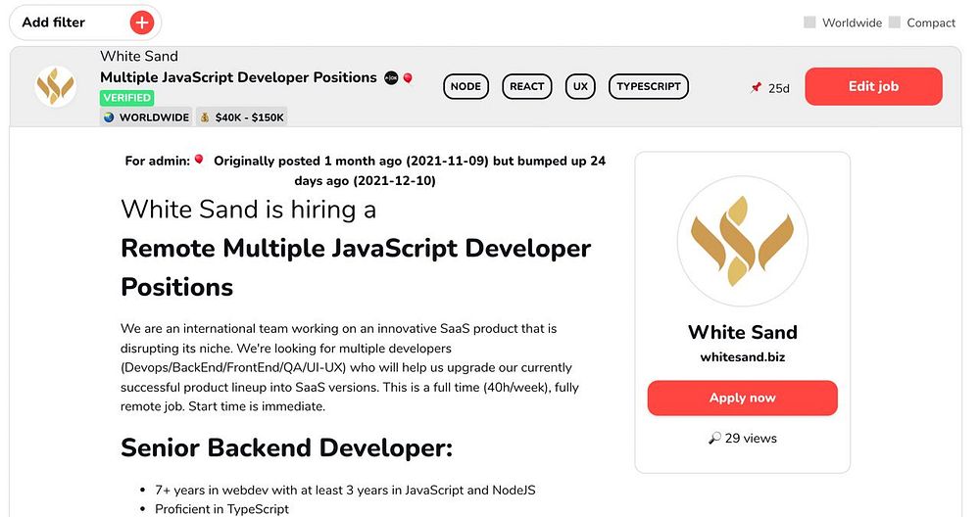Image resolution: width=980 pixels, height=517 pixels.
Task: Click the balloon icon after 'For admin:'
Action: tap(199, 160)
